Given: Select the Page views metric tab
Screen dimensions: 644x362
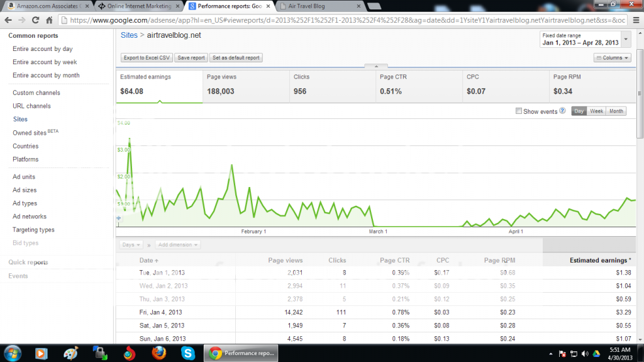Looking at the screenshot, I should tap(246, 86).
